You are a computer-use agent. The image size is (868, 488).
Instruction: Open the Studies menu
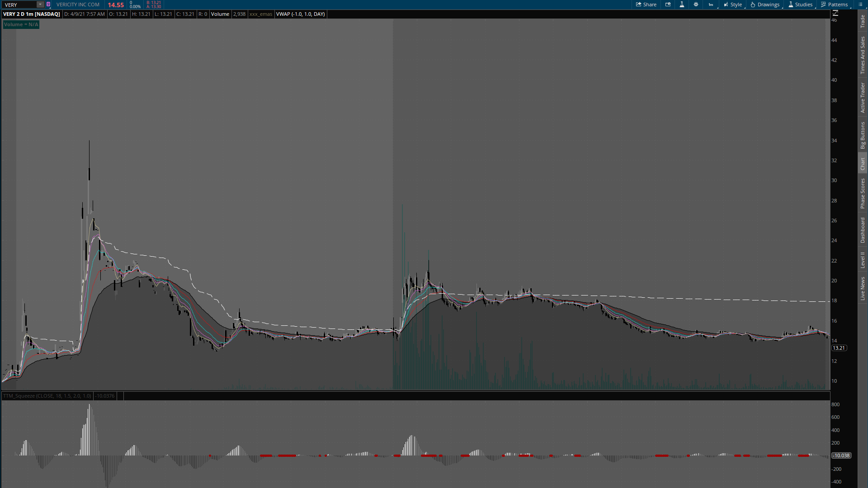coord(800,5)
